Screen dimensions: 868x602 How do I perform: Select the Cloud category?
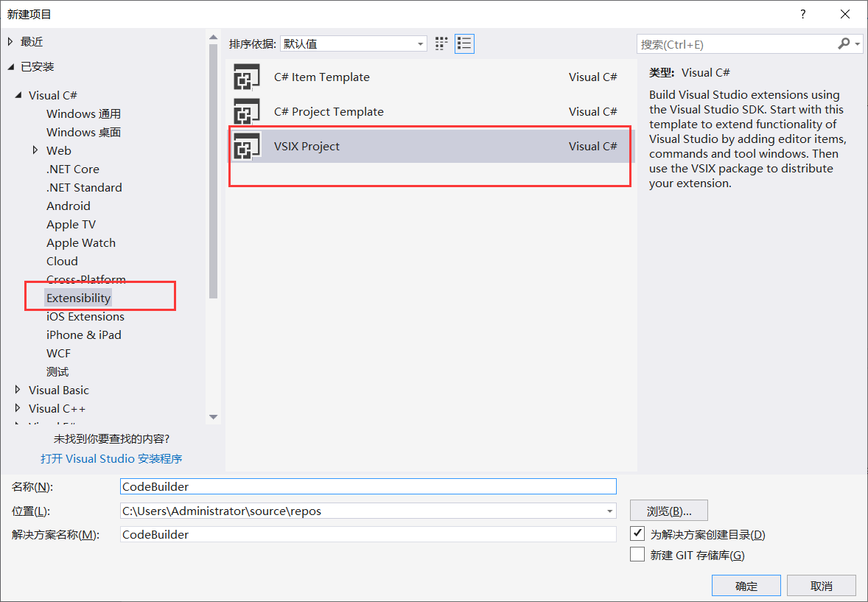62,261
